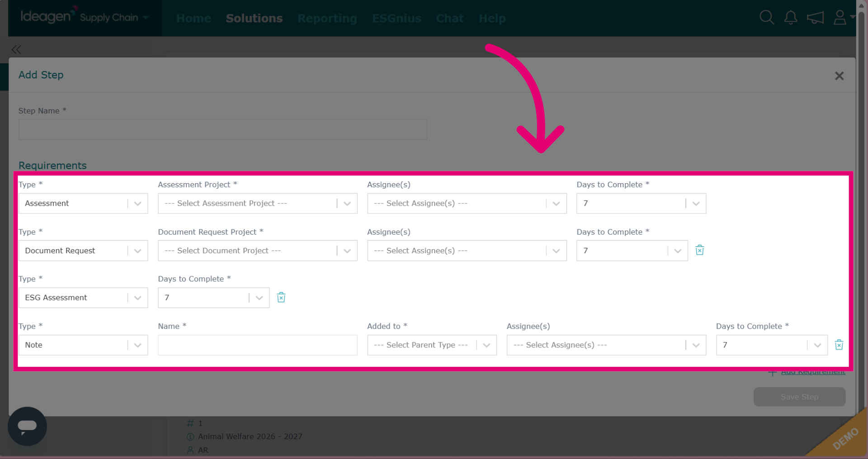Open Help menu
Viewport: 868px width, 459px height.
point(492,19)
